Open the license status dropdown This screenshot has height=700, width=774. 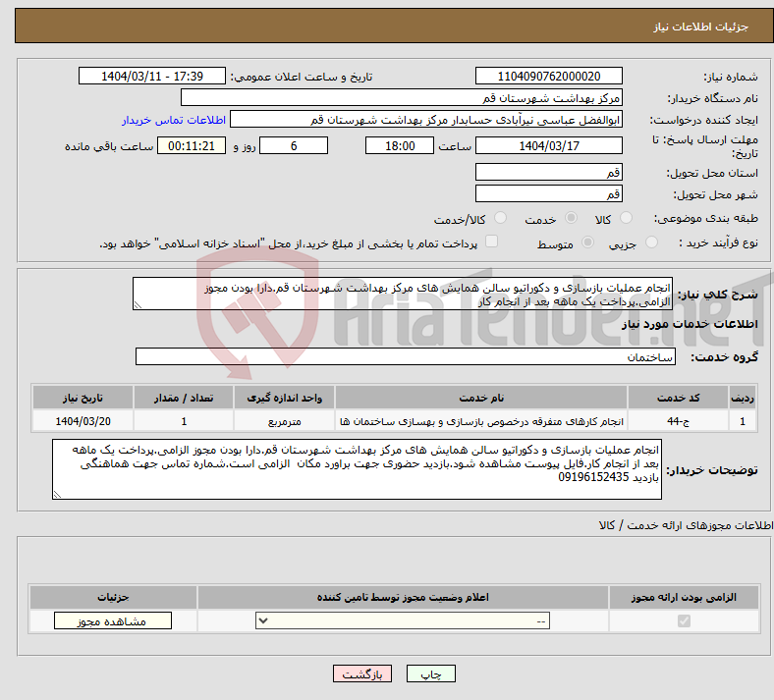click(x=403, y=620)
